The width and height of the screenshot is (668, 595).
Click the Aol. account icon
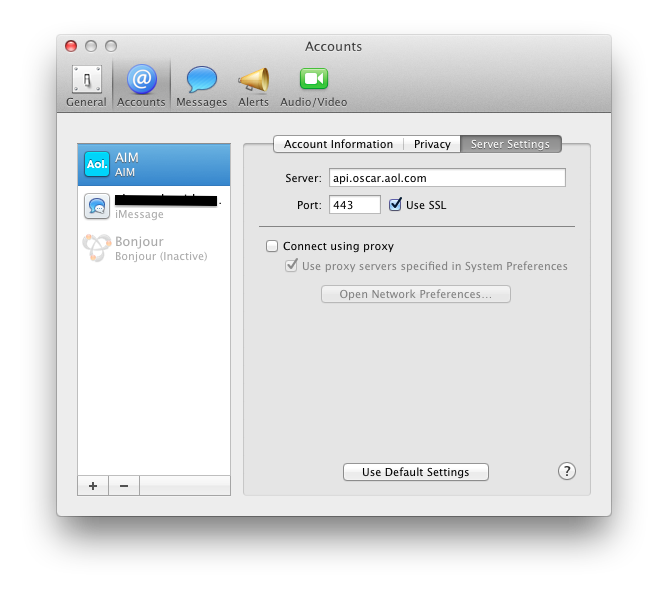tap(97, 164)
